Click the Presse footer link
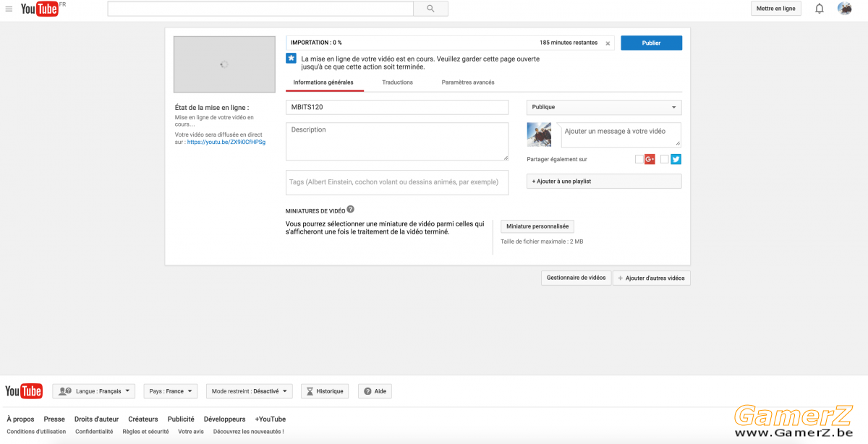 (54, 419)
